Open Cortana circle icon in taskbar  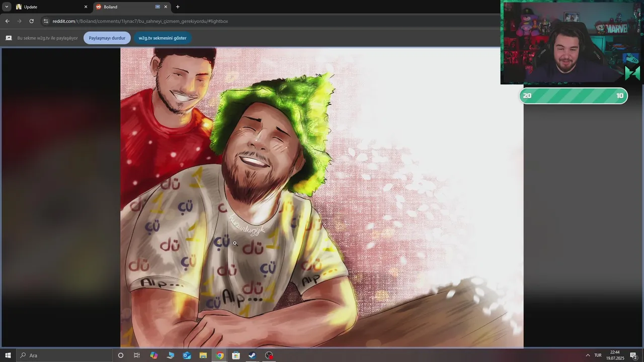click(x=120, y=355)
